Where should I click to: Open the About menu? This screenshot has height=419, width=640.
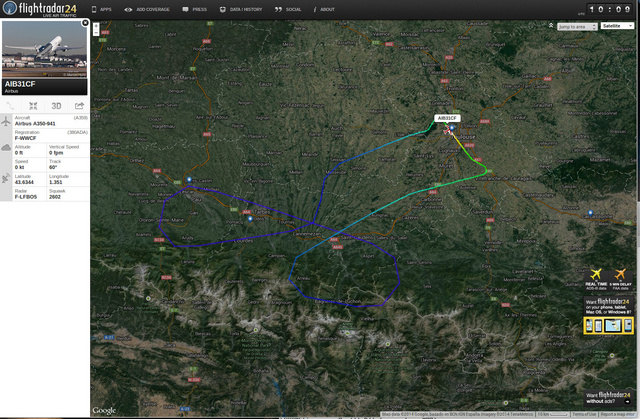(324, 9)
